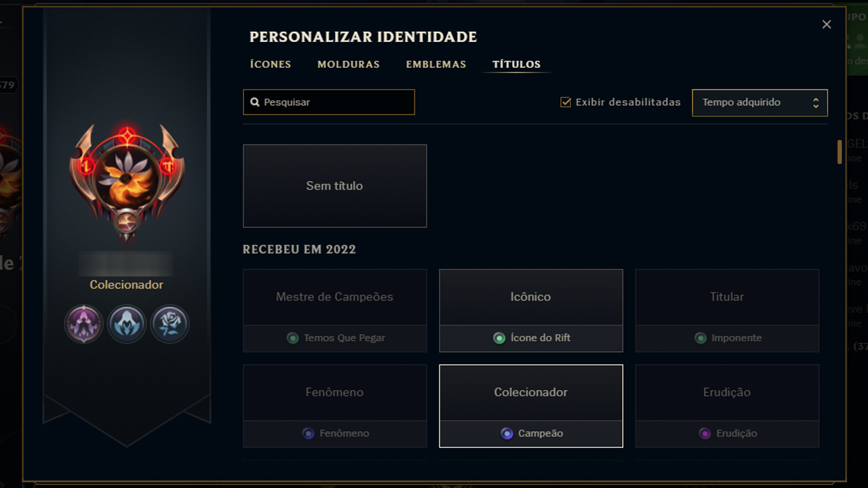Click the magnifier search icon
The height and width of the screenshot is (488, 868).
(x=255, y=102)
